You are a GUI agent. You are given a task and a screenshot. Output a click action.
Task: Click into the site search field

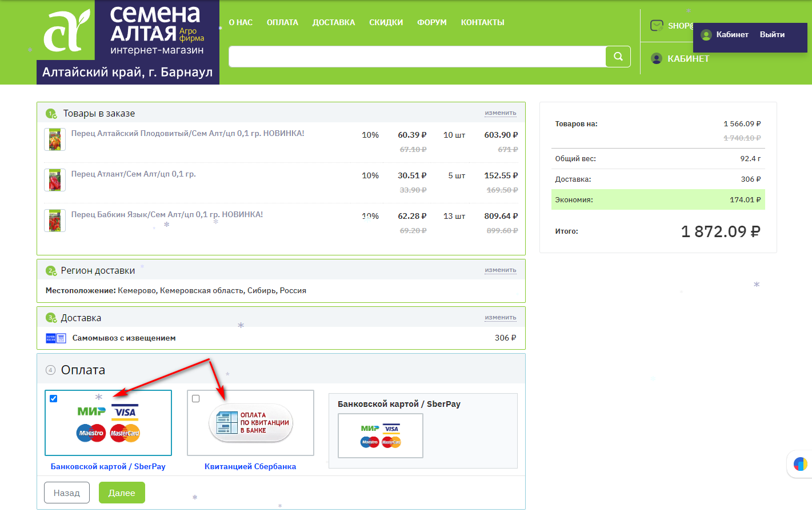pyautogui.click(x=417, y=57)
